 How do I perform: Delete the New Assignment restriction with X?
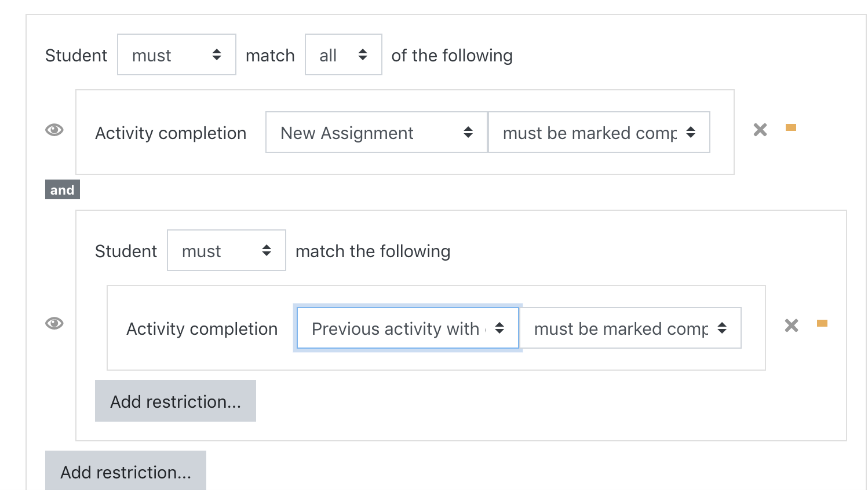tap(760, 130)
